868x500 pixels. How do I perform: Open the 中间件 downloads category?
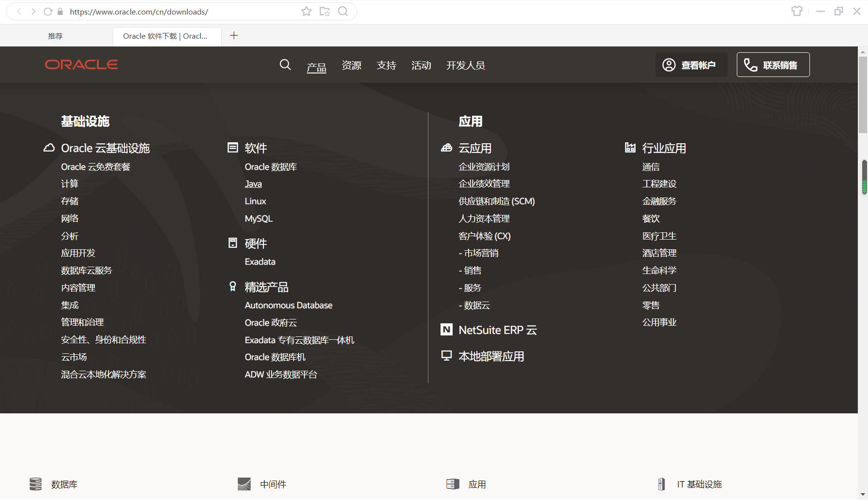pos(273,485)
